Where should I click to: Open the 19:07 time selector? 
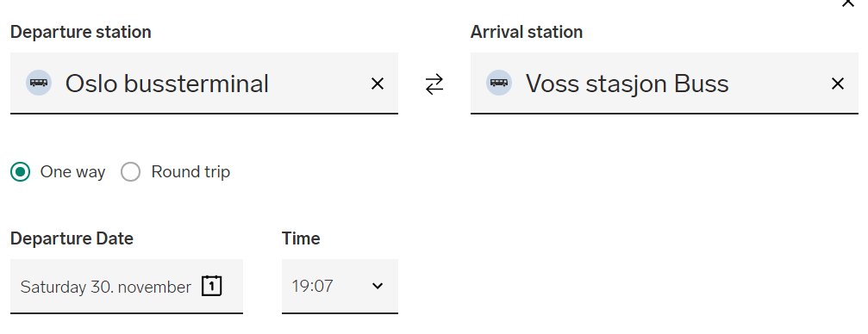340,287
